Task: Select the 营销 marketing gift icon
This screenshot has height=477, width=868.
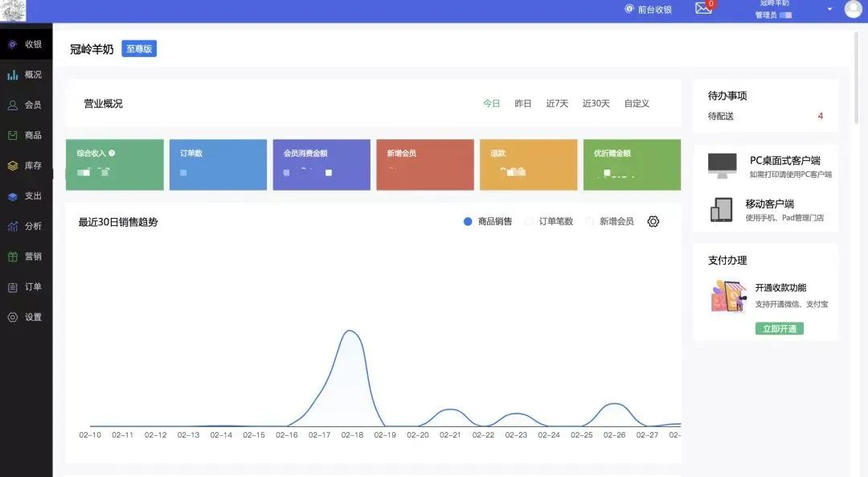Action: click(x=12, y=257)
